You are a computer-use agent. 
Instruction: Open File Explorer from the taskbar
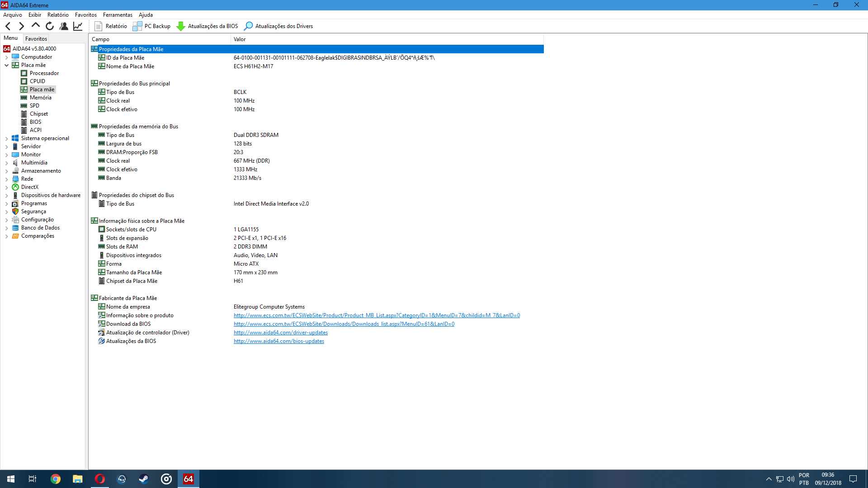point(78,479)
